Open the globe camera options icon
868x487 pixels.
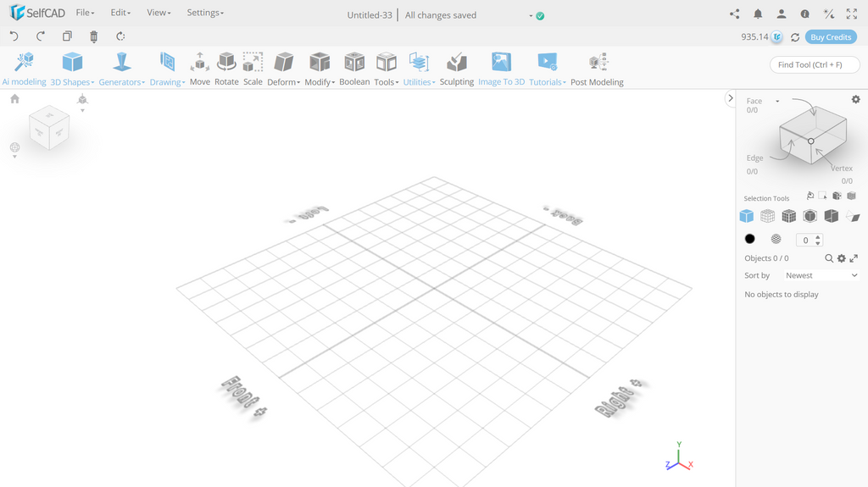15,149
